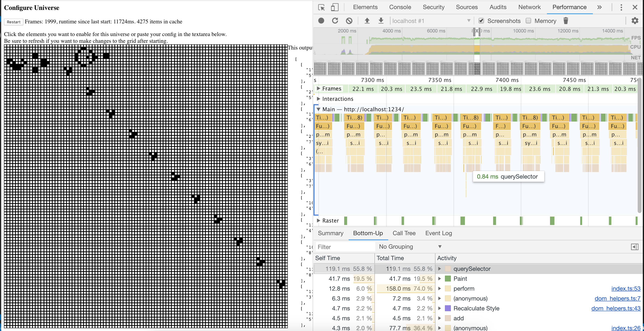
Task: Open the Call Tree tab
Action: (x=404, y=233)
